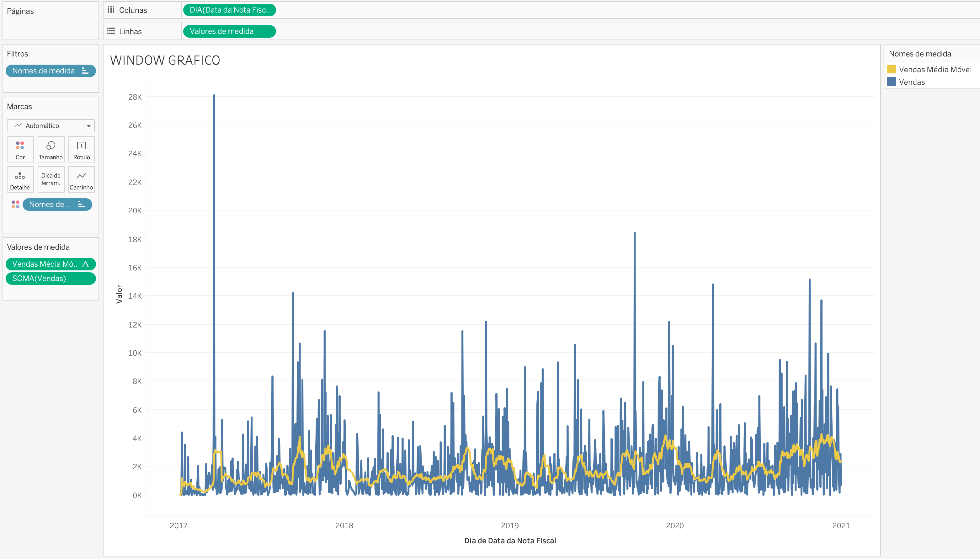980x559 pixels.
Task: Open the Tamanho mark property
Action: coord(51,149)
